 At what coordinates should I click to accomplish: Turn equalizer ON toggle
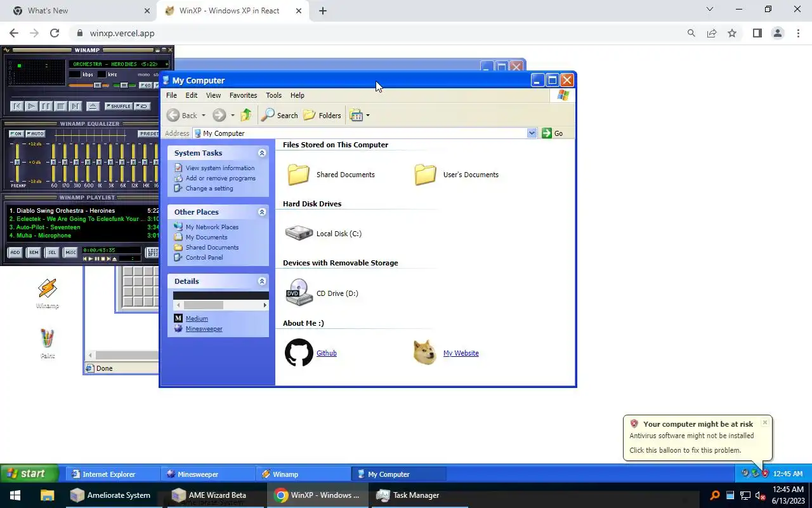coord(16,134)
